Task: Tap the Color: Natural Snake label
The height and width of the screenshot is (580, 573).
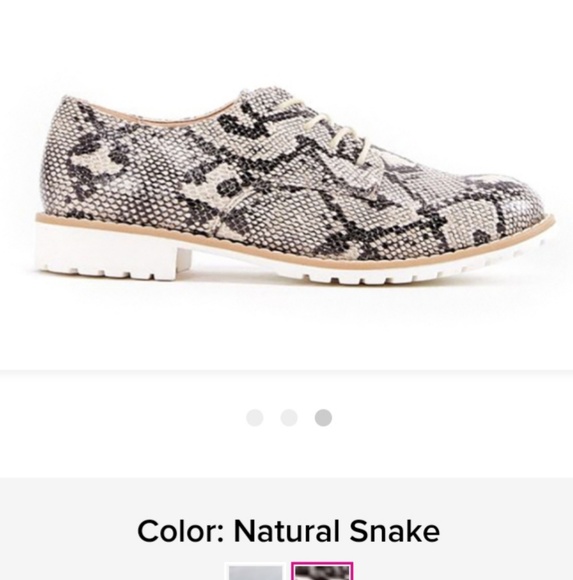Action: point(289,531)
